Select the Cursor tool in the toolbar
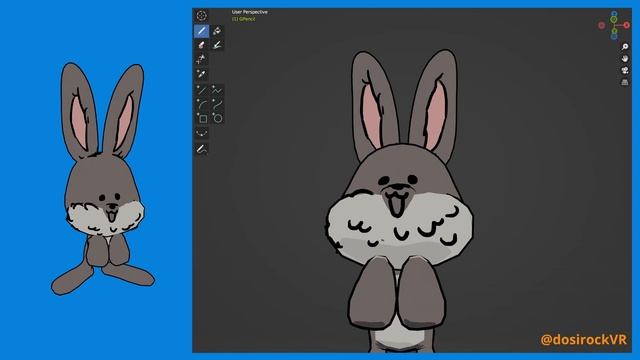Image resolution: width=640 pixels, height=360 pixels. [201, 16]
